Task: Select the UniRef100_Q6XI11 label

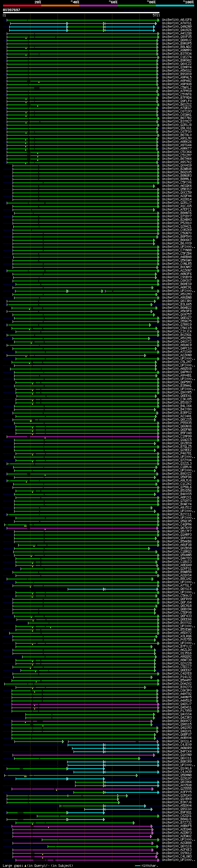Action: pyautogui.click(x=177, y=758)
